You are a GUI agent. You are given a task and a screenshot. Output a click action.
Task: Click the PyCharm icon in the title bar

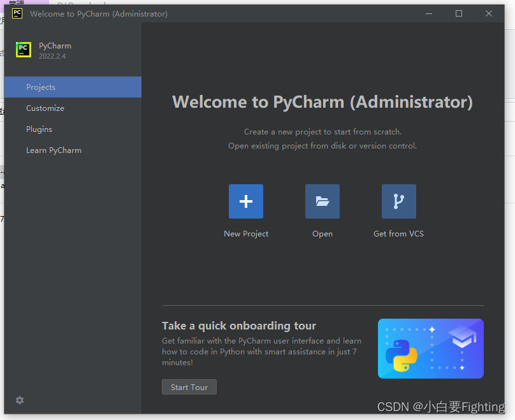(x=17, y=13)
